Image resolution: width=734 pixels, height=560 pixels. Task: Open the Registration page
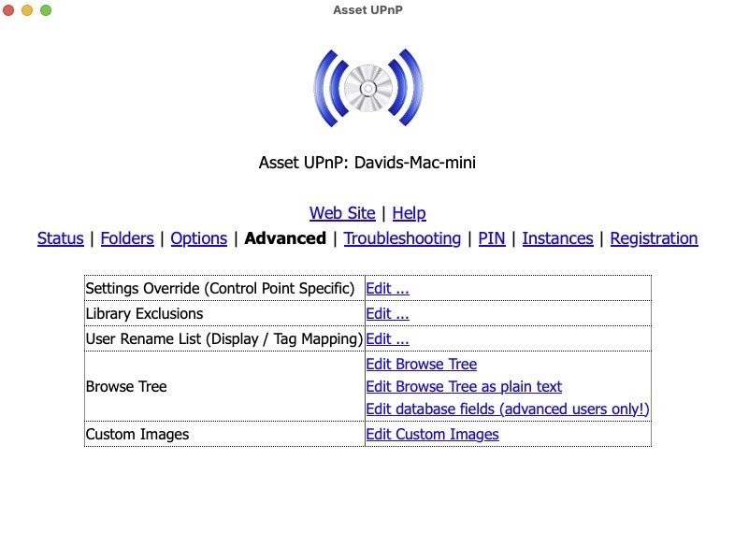pos(654,238)
